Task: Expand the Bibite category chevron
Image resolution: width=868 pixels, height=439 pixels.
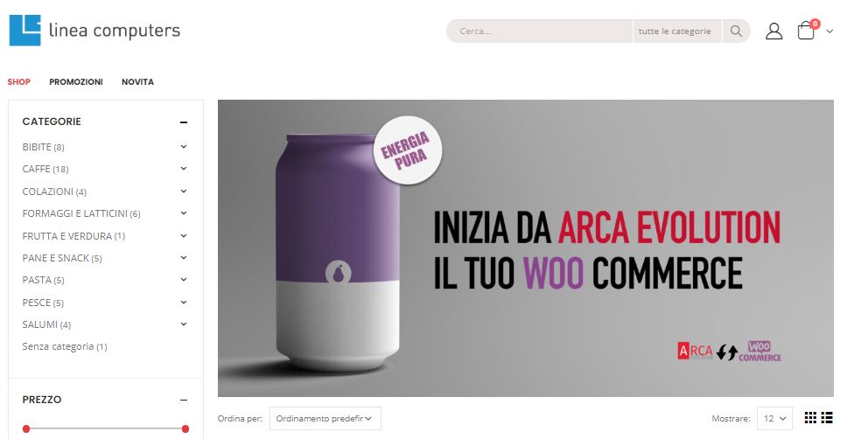Action: pyautogui.click(x=184, y=147)
